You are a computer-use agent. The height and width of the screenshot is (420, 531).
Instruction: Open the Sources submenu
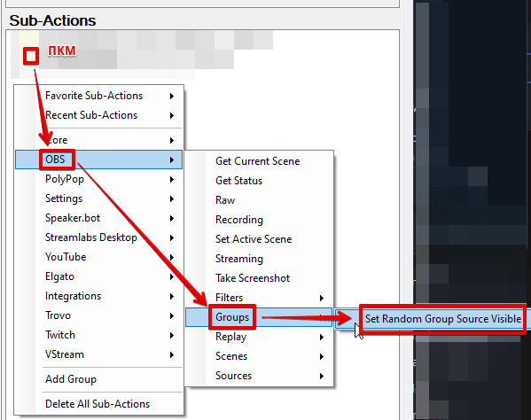259,376
